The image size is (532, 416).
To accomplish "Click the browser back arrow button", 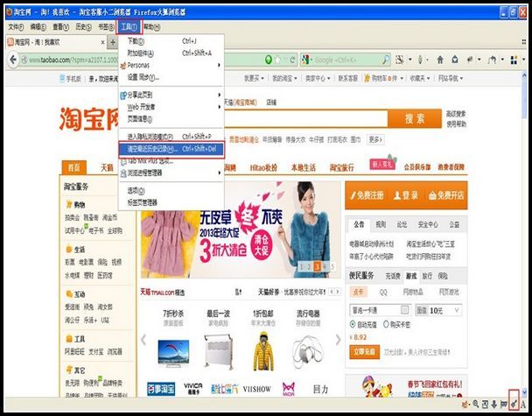I will [x=13, y=60].
